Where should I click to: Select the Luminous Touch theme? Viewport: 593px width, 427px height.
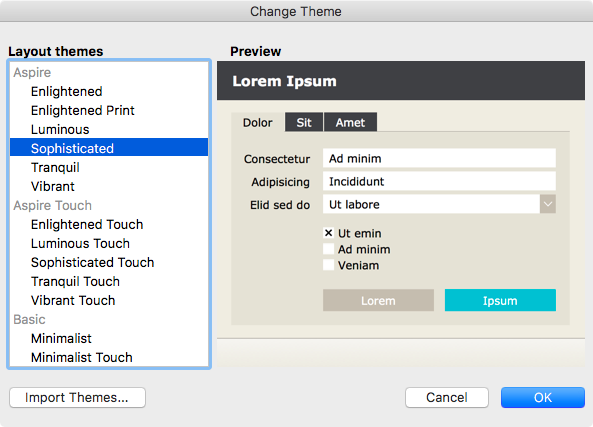109,243
